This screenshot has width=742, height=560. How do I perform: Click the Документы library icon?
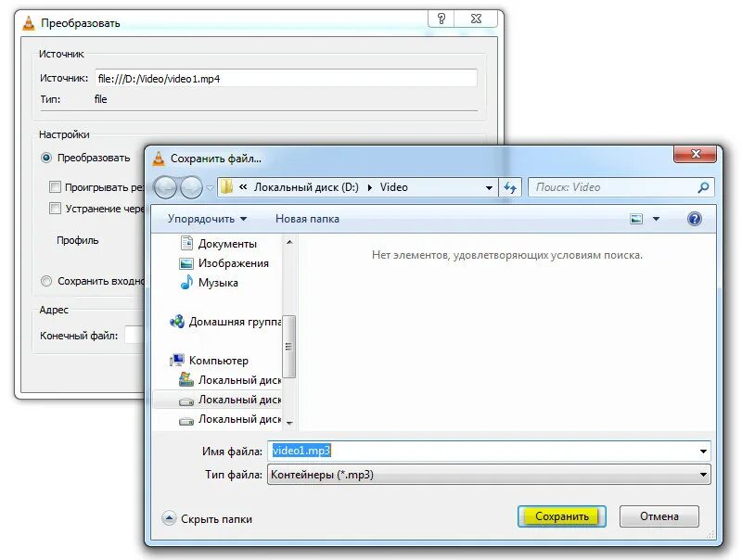(187, 243)
